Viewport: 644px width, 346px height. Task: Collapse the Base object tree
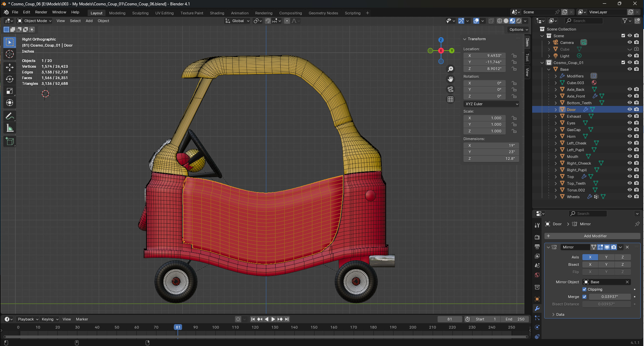549,69
